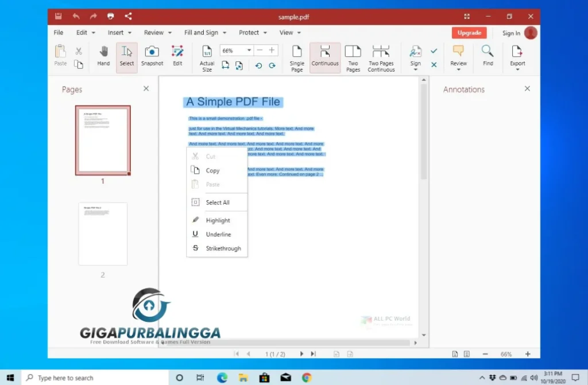This screenshot has width=588, height=385.
Task: Select the Hand tool
Action: click(103, 56)
